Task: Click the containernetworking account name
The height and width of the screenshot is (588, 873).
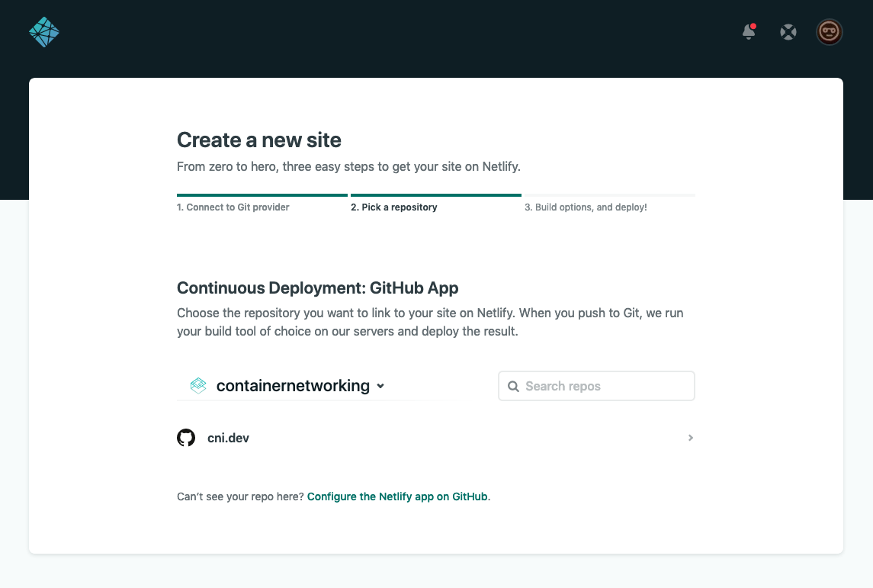Action: (293, 386)
